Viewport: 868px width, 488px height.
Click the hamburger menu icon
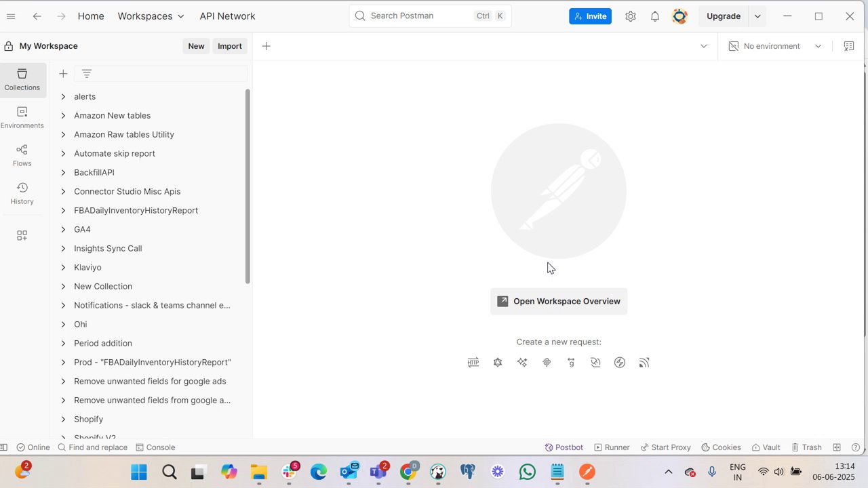(11, 16)
